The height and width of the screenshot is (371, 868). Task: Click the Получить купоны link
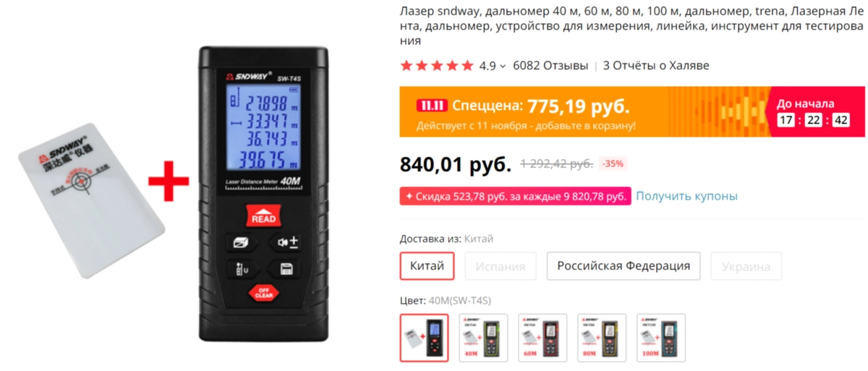click(686, 196)
